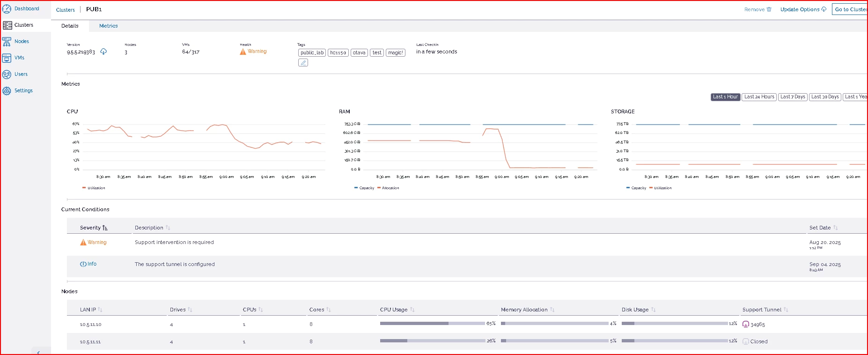Click the version update download icon
Viewport: 868px width, 355px height.
coord(103,52)
